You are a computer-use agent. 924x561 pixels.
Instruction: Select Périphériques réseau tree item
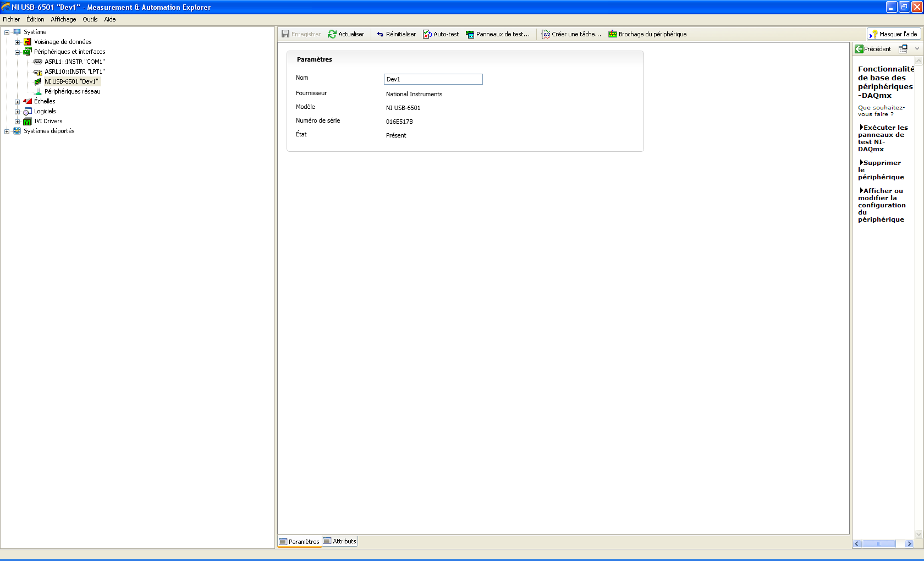(73, 91)
